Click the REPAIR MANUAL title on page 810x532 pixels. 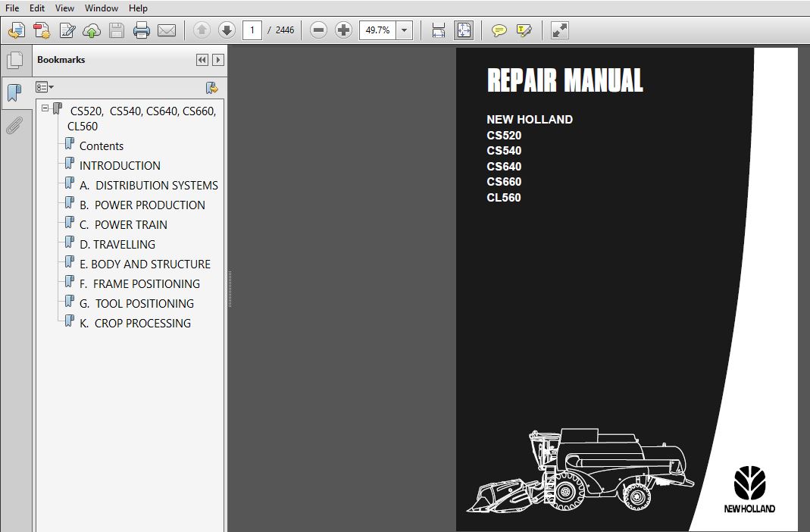565,80
